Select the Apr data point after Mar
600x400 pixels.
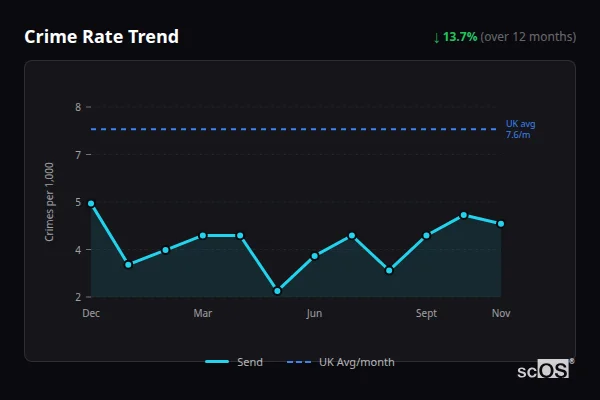[240, 236]
